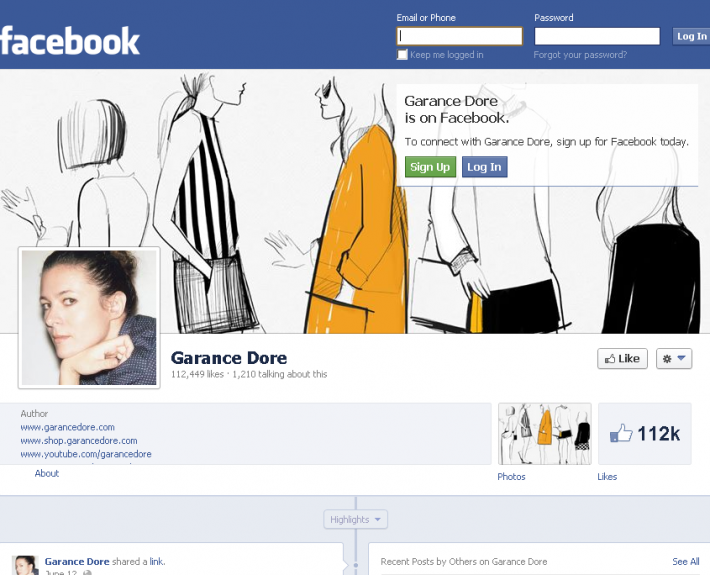
Task: Open the gear settings dropdown
Action: coord(674,358)
